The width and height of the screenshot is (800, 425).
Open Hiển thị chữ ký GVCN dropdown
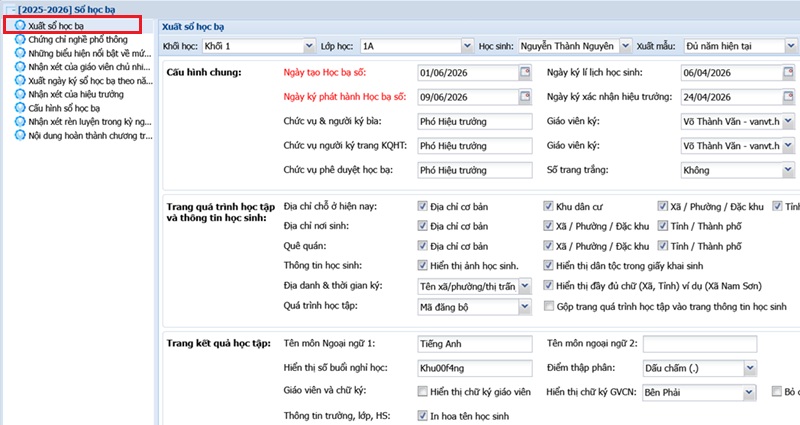[748, 392]
